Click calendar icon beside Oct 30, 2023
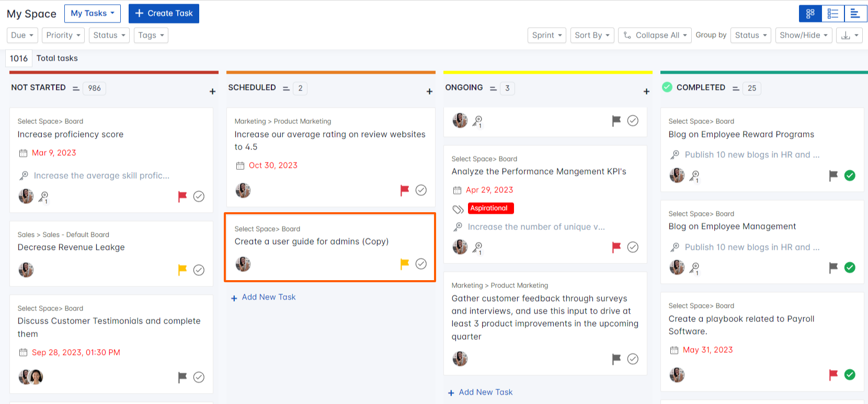Image resolution: width=868 pixels, height=404 pixels. [240, 166]
